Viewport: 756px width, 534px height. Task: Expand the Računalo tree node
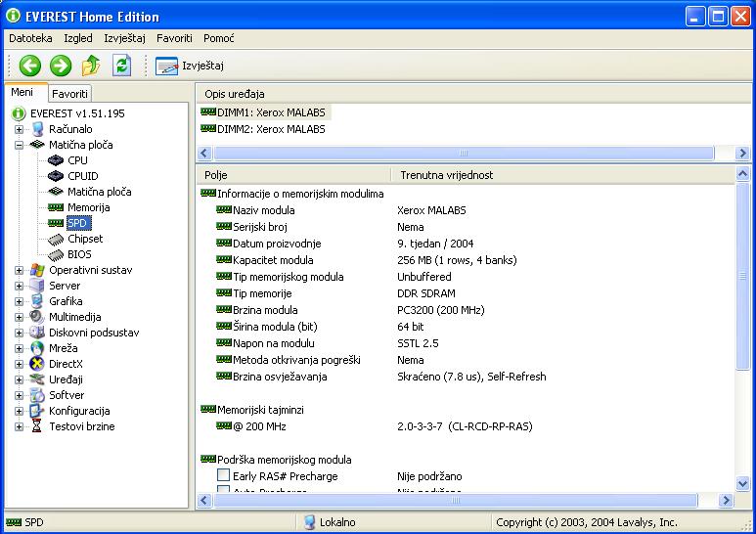pos(19,129)
